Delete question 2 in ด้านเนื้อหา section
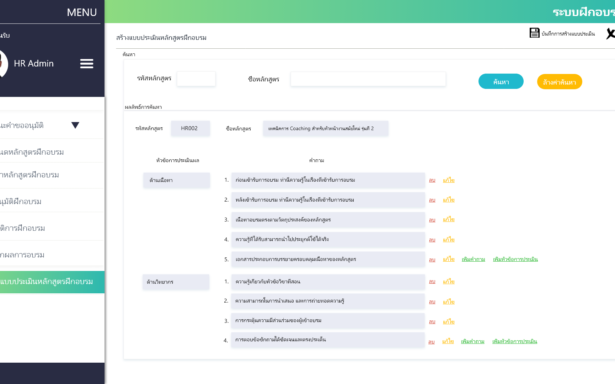Viewport: 615px width, 384px height. pyautogui.click(x=432, y=200)
